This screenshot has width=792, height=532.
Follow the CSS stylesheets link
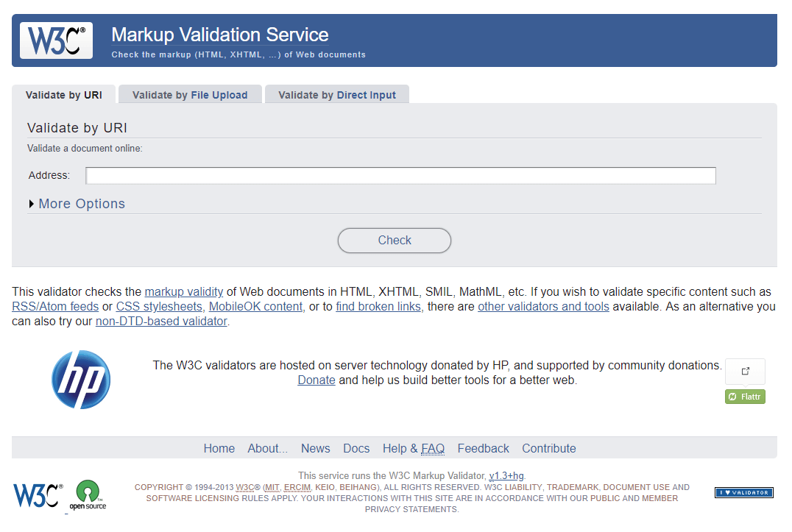160,306
